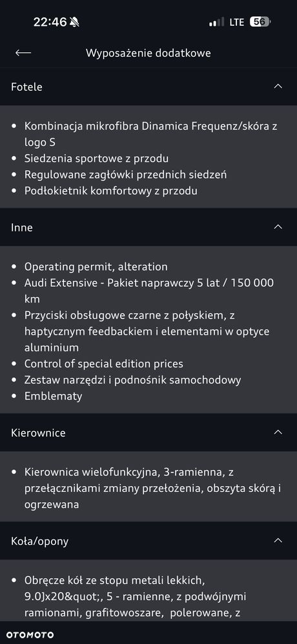Tap the Emblematy list item
Viewport: 297px width, 644px height.
53,396
